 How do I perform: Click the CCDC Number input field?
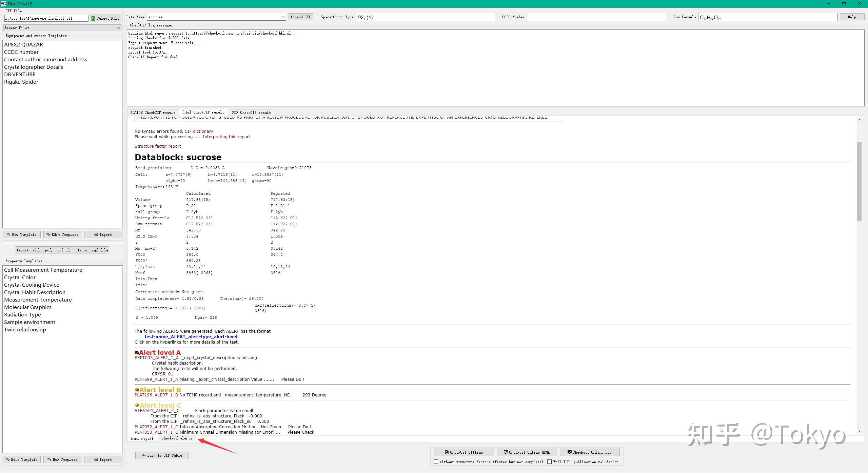point(596,17)
